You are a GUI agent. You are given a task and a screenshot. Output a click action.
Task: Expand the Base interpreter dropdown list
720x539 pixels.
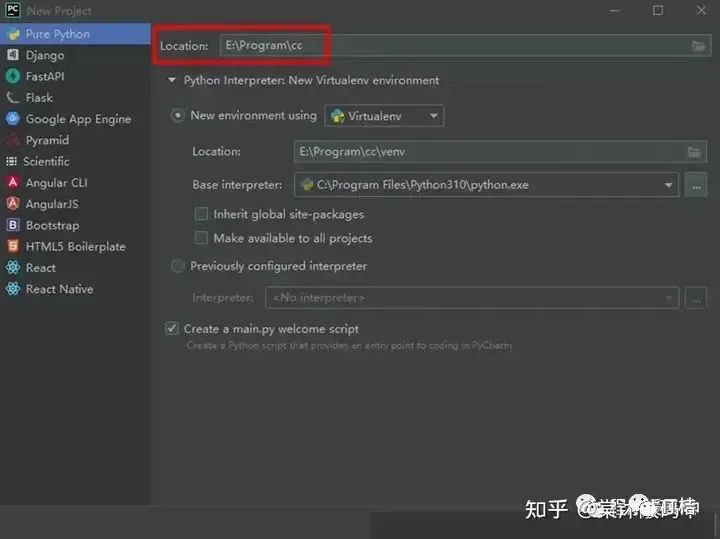coord(669,184)
